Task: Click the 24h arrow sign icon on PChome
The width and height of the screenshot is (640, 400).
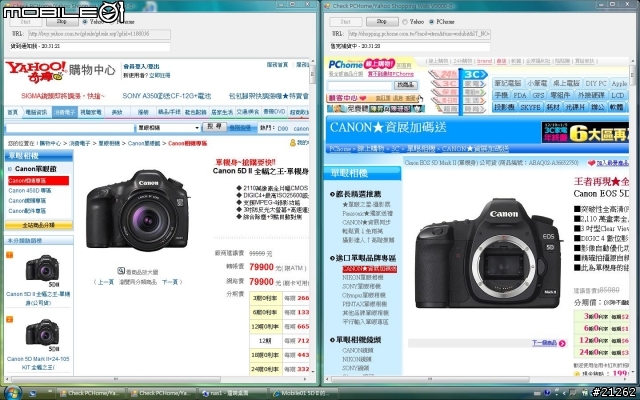Action: point(444,75)
